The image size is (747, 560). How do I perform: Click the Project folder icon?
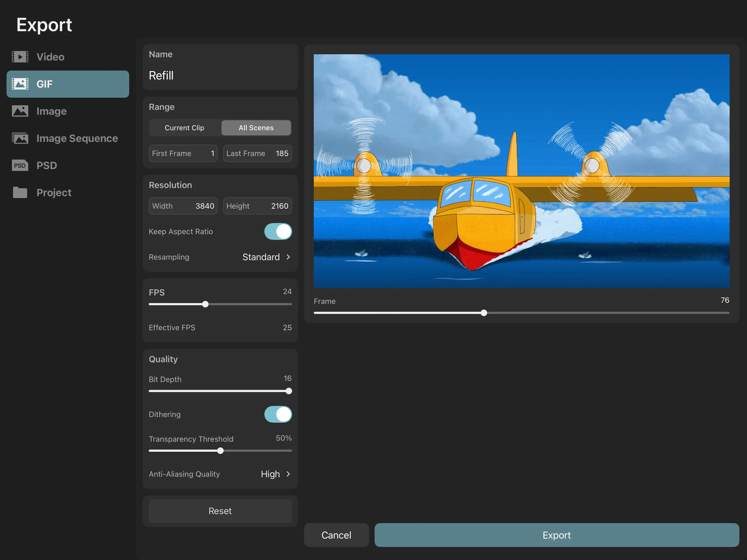click(20, 192)
